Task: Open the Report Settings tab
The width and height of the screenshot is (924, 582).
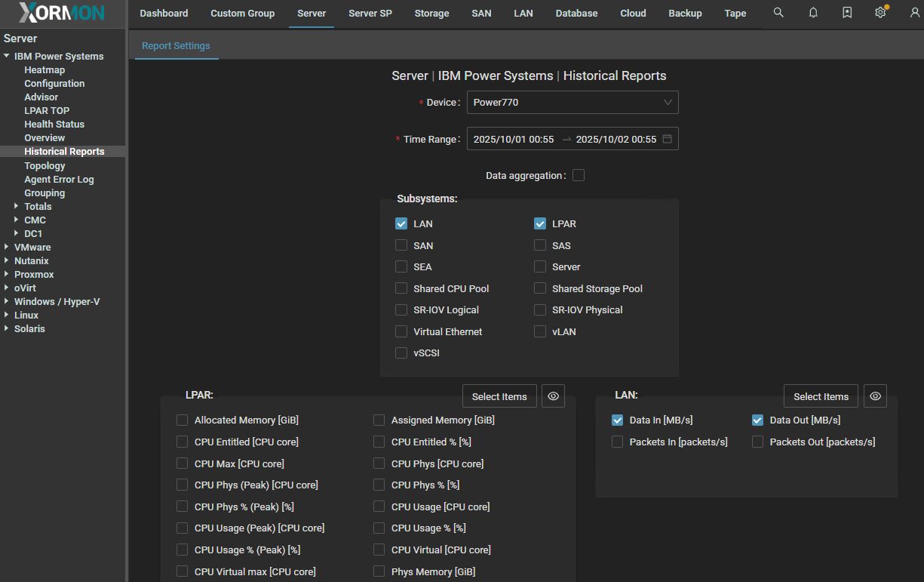Action: (x=176, y=46)
